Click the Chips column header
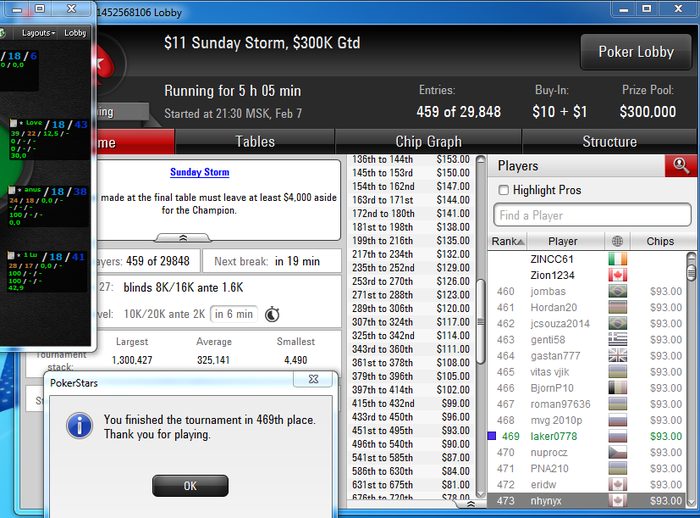 coord(660,241)
